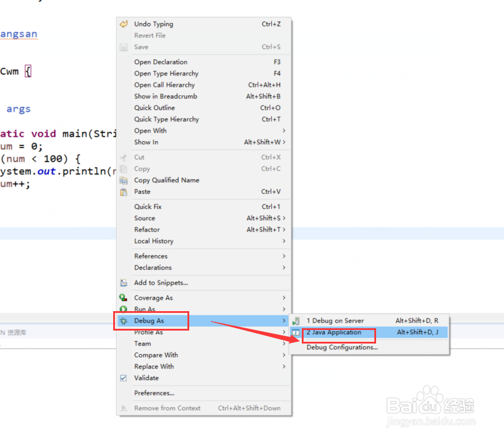This screenshot has width=504, height=439.
Task: Click the Remove from Context icon
Action: tap(123, 408)
